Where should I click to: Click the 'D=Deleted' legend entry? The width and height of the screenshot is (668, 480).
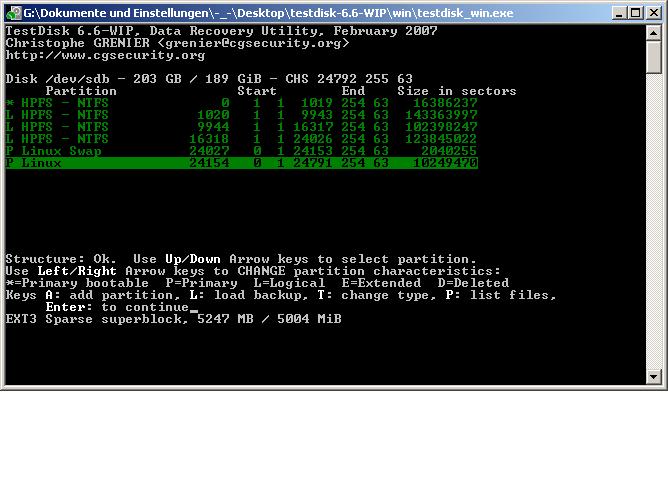click(x=473, y=283)
